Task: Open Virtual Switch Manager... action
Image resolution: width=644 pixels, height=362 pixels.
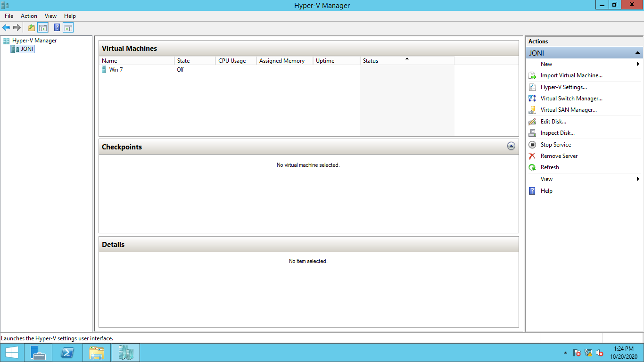Action: (x=571, y=99)
